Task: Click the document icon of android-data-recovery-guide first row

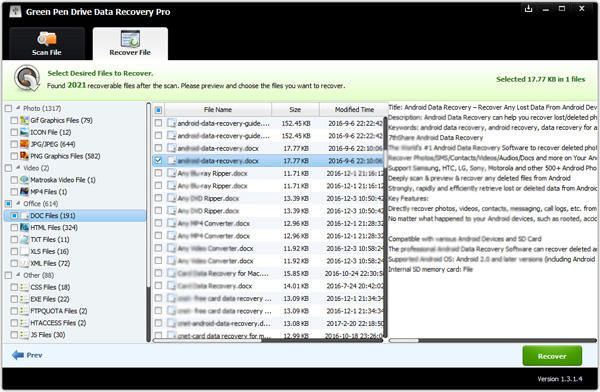Action: pos(171,123)
